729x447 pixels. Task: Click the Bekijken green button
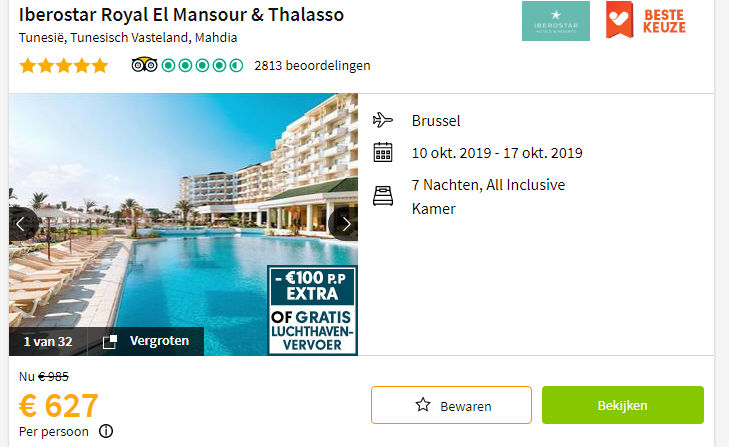pyautogui.click(x=623, y=405)
